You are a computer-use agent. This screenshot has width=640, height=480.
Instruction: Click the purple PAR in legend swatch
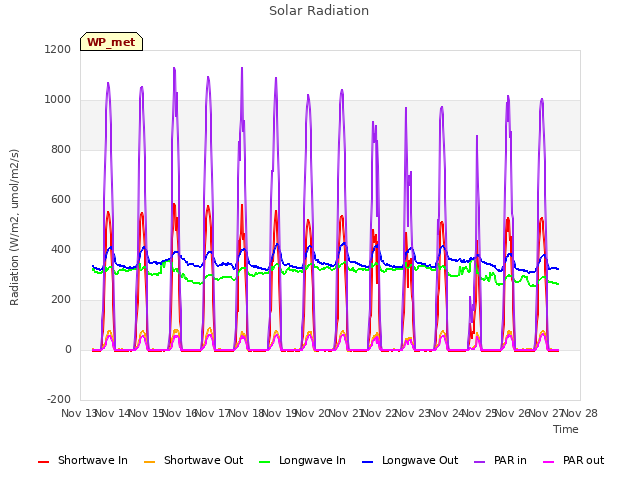(480, 462)
